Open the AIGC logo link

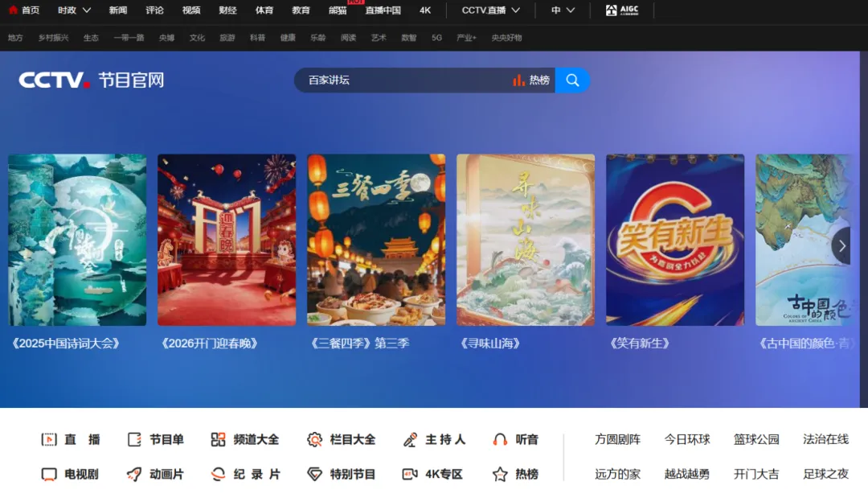(x=621, y=10)
